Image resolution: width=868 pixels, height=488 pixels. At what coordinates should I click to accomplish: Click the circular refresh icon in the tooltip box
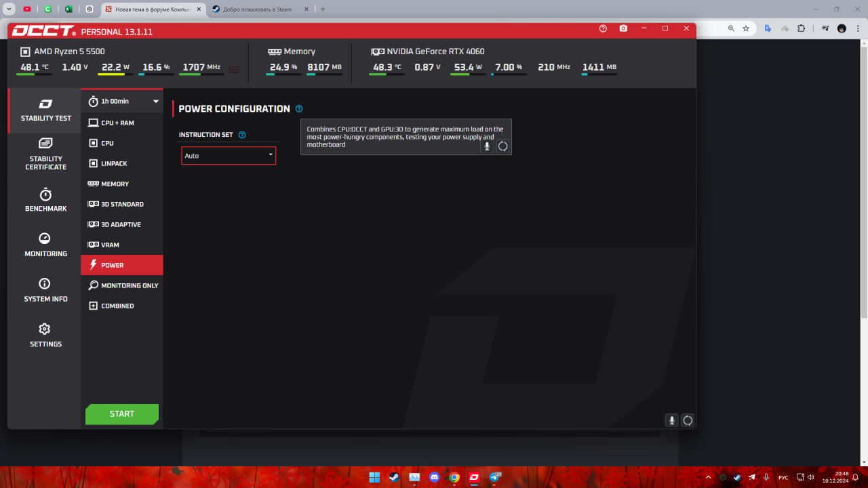[502, 146]
